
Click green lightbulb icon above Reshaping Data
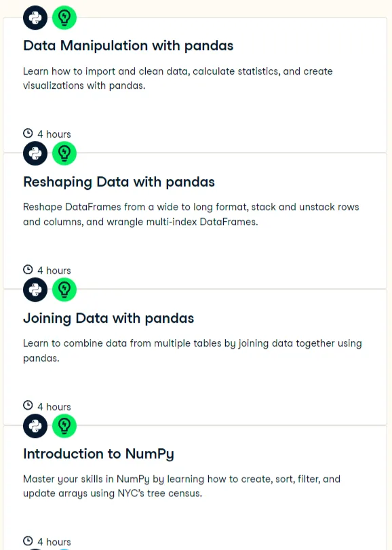(x=64, y=153)
